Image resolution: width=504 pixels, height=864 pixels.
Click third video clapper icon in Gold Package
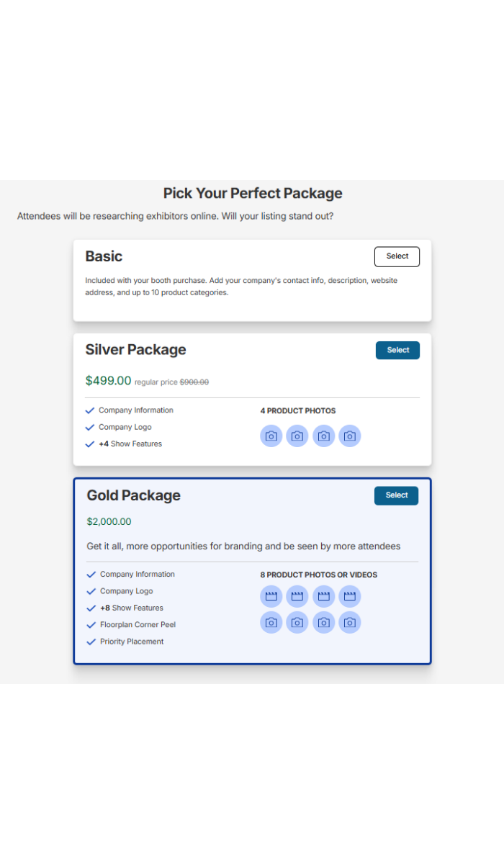pos(323,596)
